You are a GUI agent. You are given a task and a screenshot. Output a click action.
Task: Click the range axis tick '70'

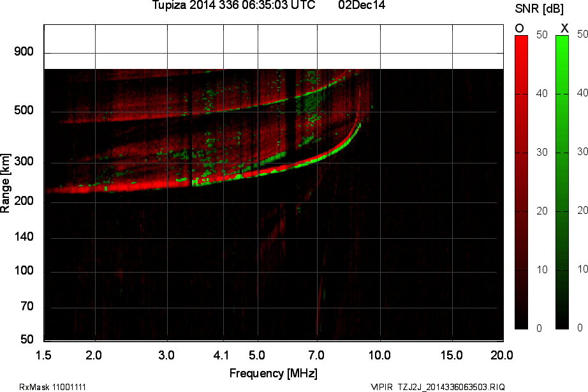(x=27, y=306)
